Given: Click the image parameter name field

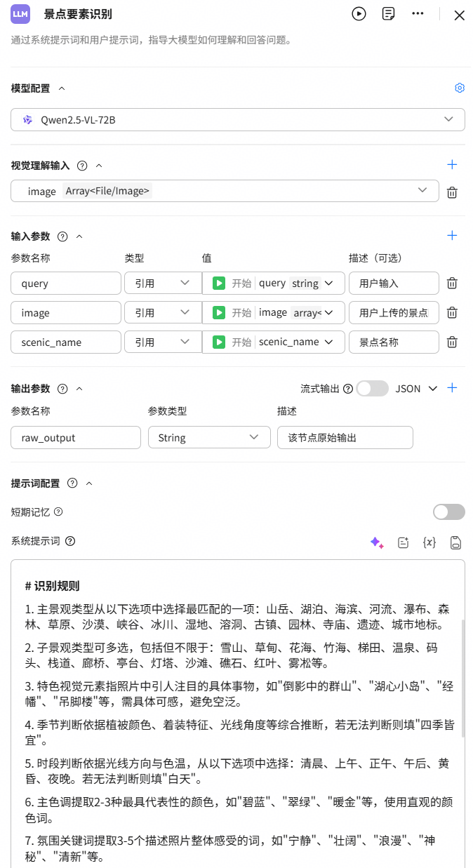Looking at the screenshot, I should pos(66,313).
